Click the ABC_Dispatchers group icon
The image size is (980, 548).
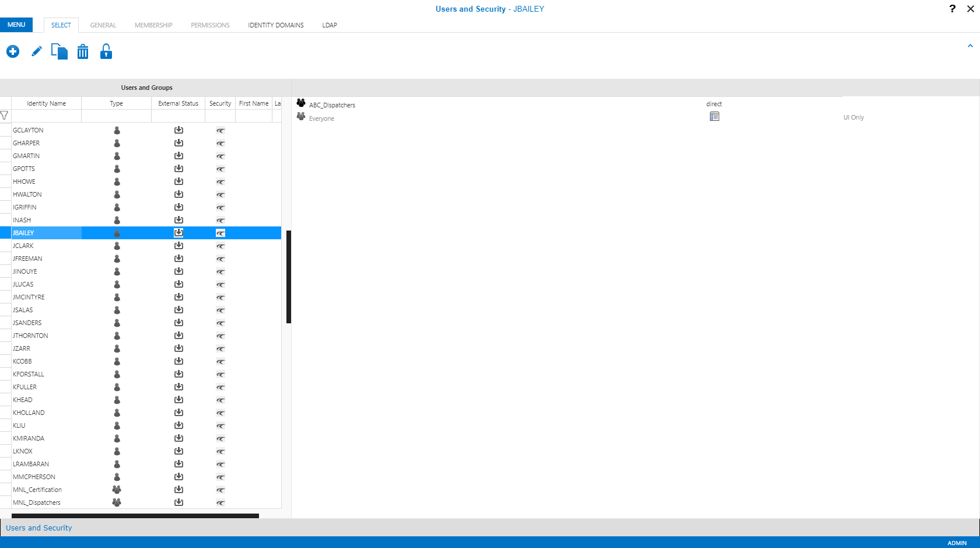pos(301,103)
